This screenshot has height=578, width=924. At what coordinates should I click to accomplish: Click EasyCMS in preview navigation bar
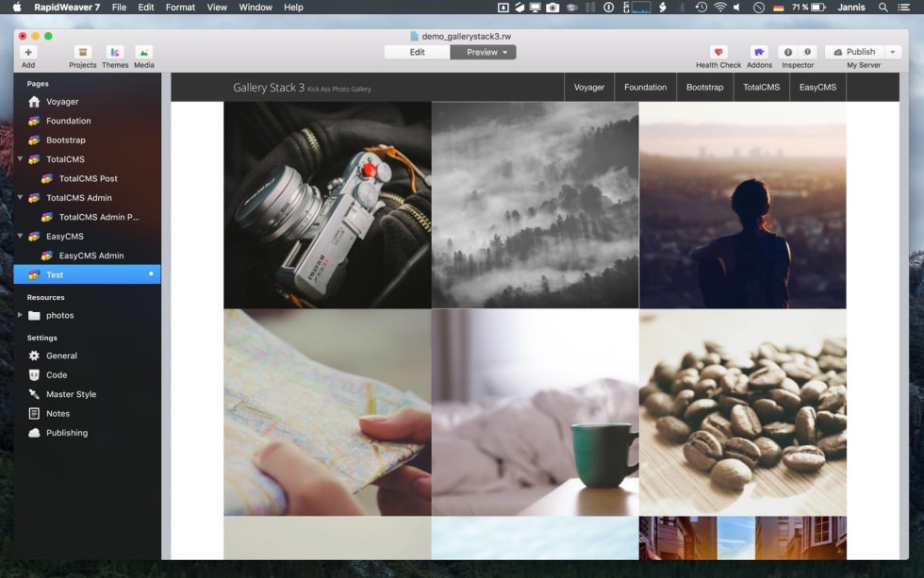coord(817,87)
